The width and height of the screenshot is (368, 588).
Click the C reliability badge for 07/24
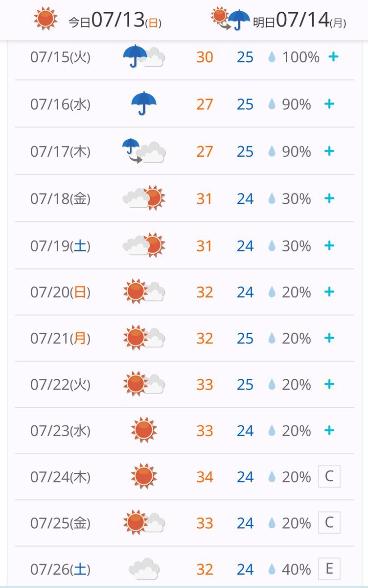pyautogui.click(x=329, y=476)
